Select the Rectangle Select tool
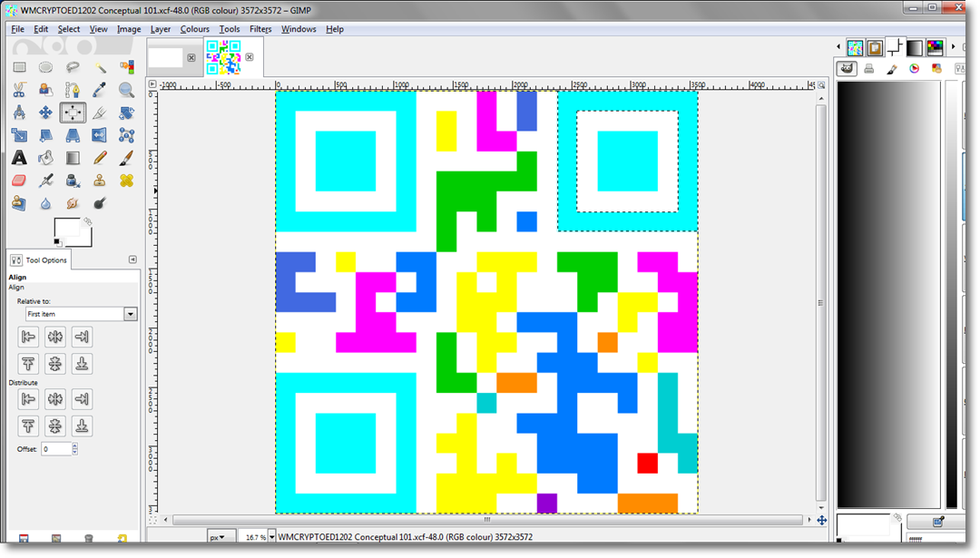The height and width of the screenshot is (558, 980). [19, 67]
